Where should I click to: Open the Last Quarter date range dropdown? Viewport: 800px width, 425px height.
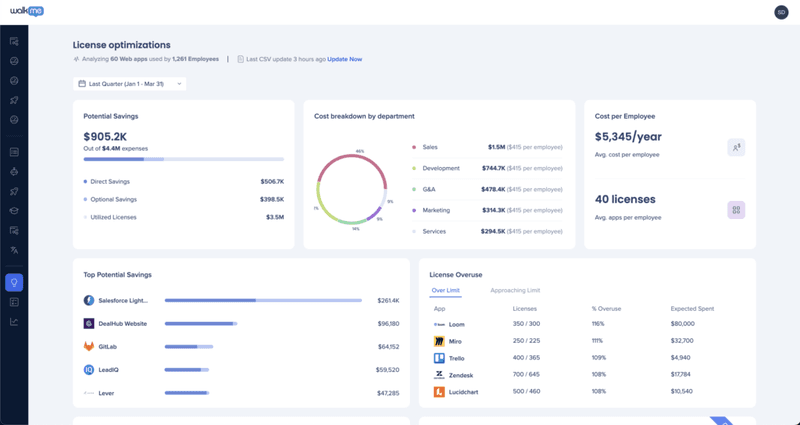click(130, 84)
